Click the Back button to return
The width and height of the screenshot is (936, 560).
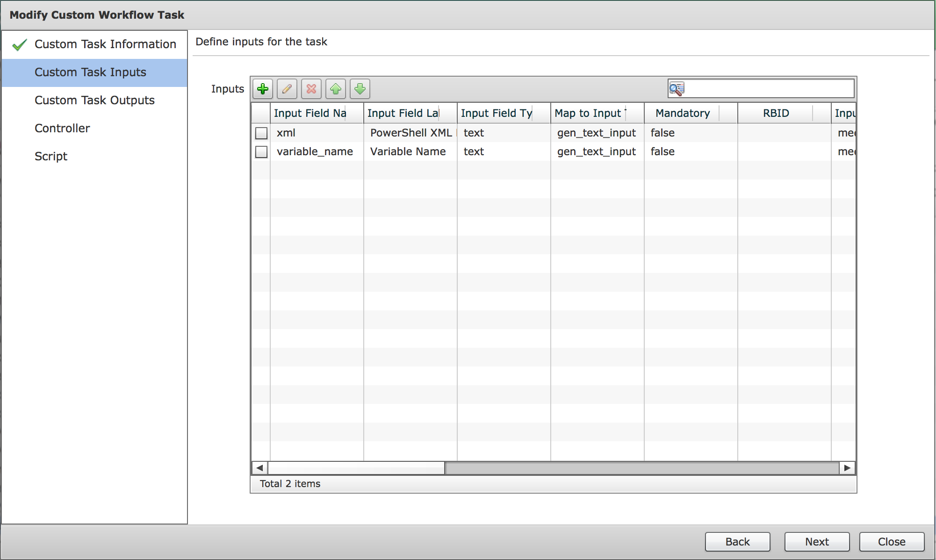point(738,541)
